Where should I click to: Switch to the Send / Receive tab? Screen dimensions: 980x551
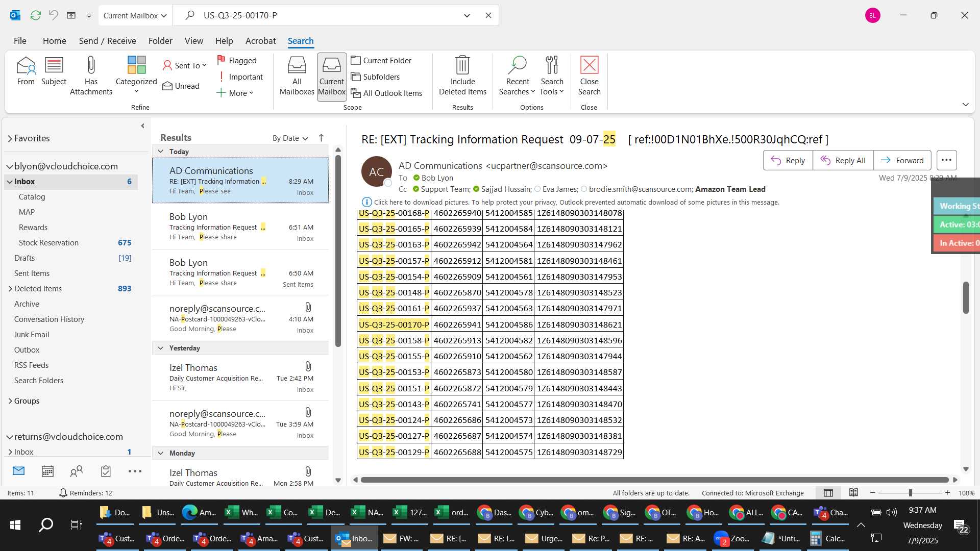(x=107, y=41)
